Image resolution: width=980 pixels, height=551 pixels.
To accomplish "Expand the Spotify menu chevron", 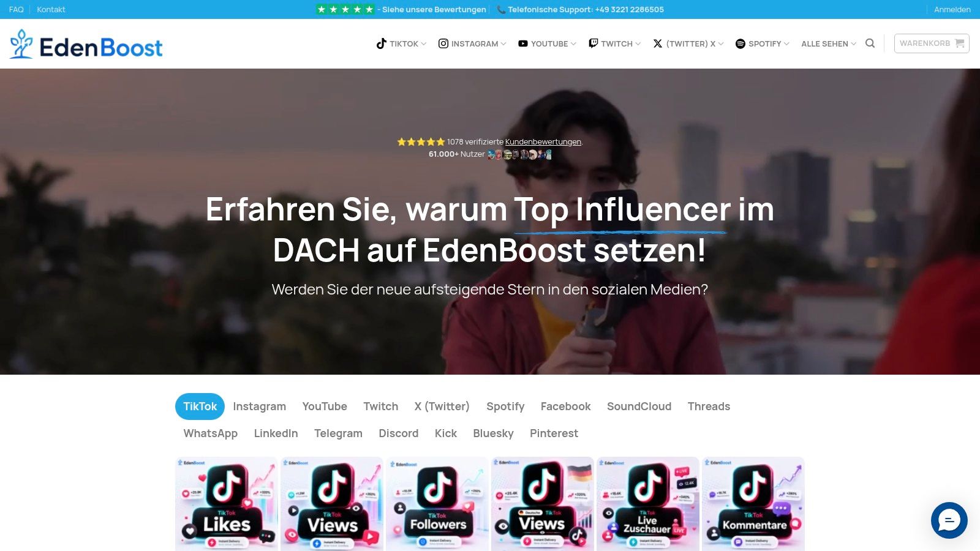I will pos(786,43).
